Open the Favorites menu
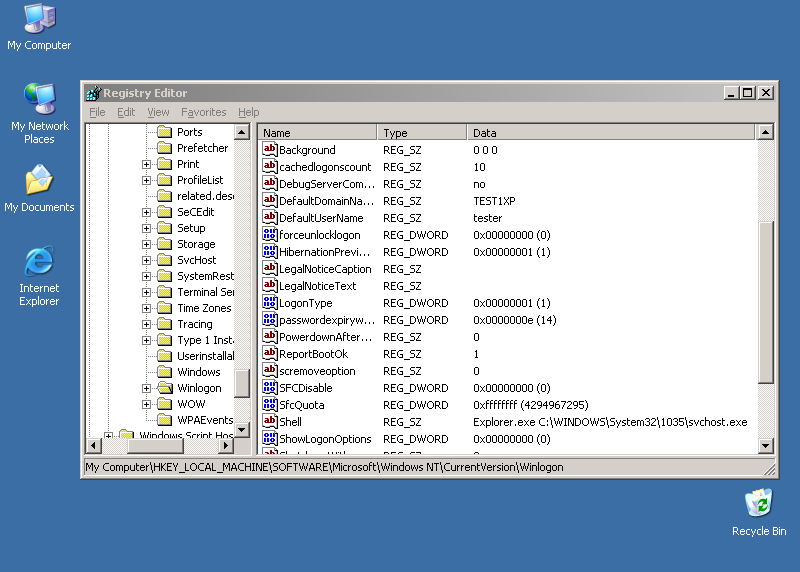Image resolution: width=800 pixels, height=572 pixels. (204, 112)
